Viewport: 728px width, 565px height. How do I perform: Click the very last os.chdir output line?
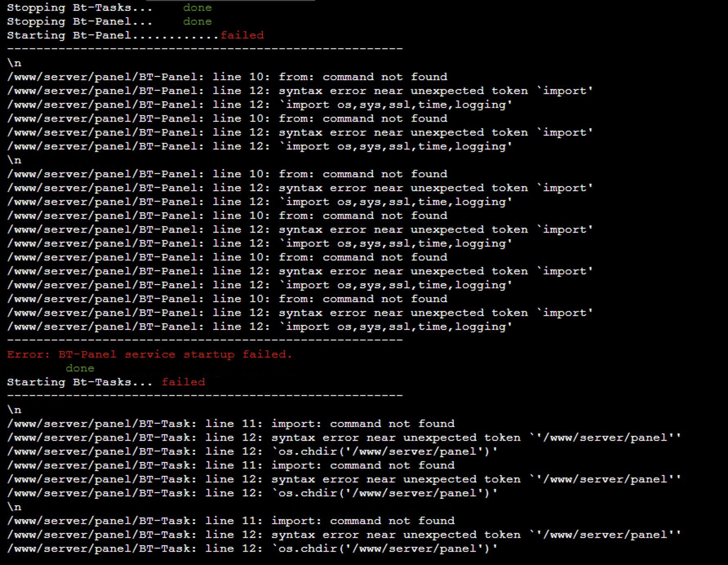tap(253, 549)
